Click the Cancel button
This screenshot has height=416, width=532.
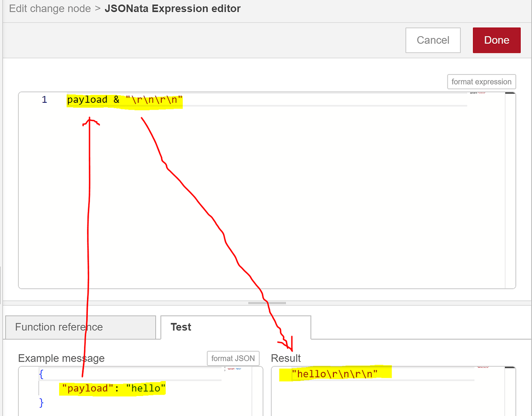[433, 40]
